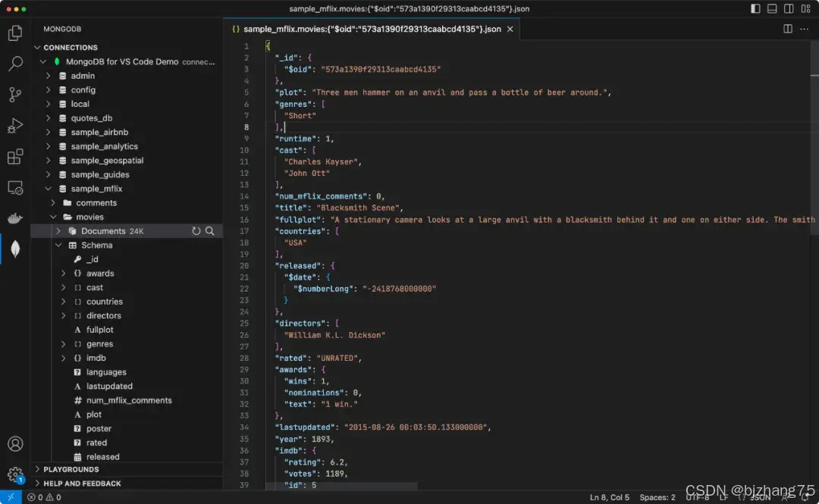Open the Explorer view icon
This screenshot has width=819, height=504.
[x=15, y=33]
